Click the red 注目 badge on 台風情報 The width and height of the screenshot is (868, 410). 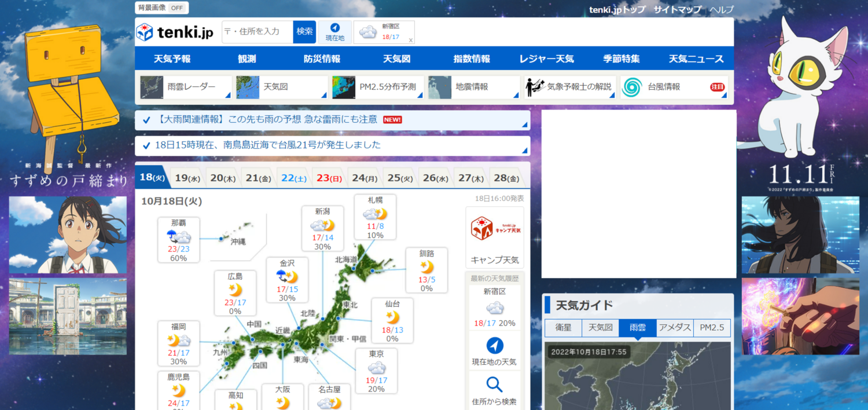click(718, 87)
